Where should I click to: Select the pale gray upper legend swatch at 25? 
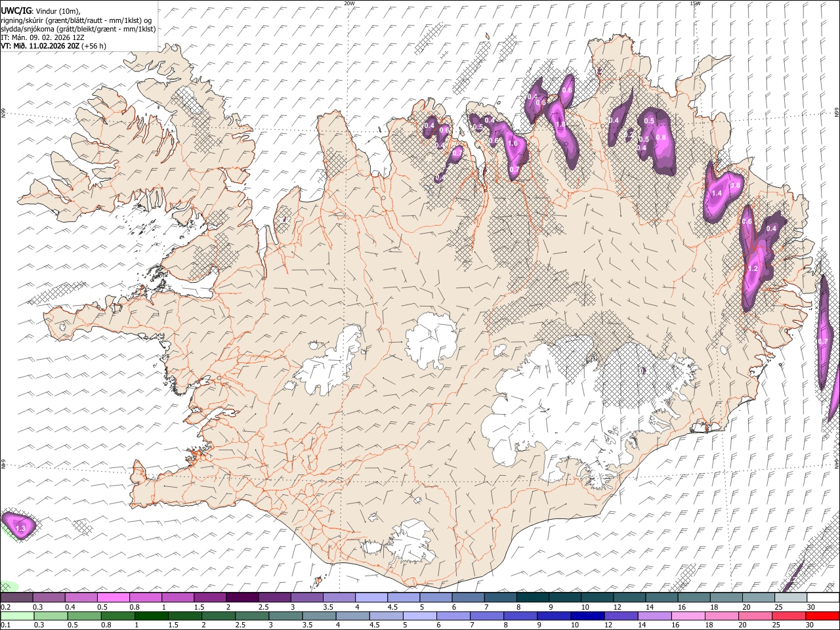coord(790,598)
